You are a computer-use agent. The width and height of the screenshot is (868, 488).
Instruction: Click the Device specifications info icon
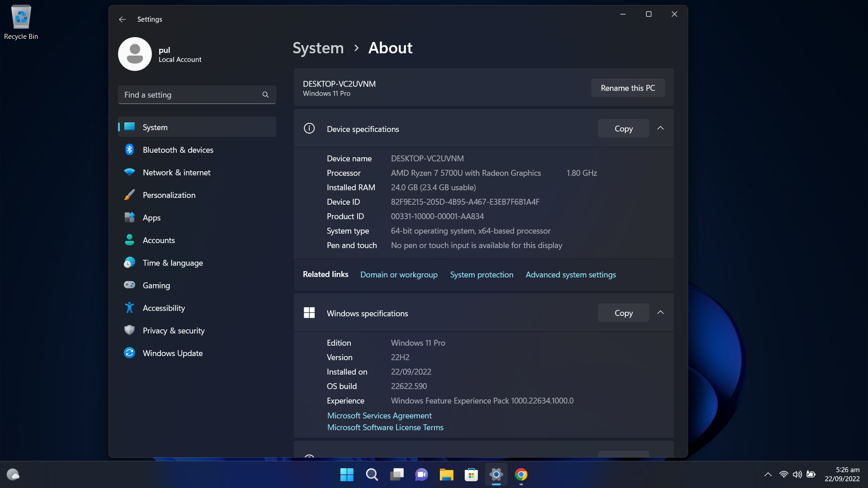[309, 128]
